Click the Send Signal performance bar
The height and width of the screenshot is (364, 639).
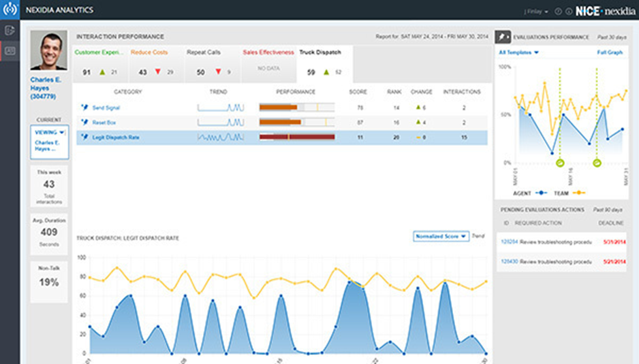[x=297, y=107]
